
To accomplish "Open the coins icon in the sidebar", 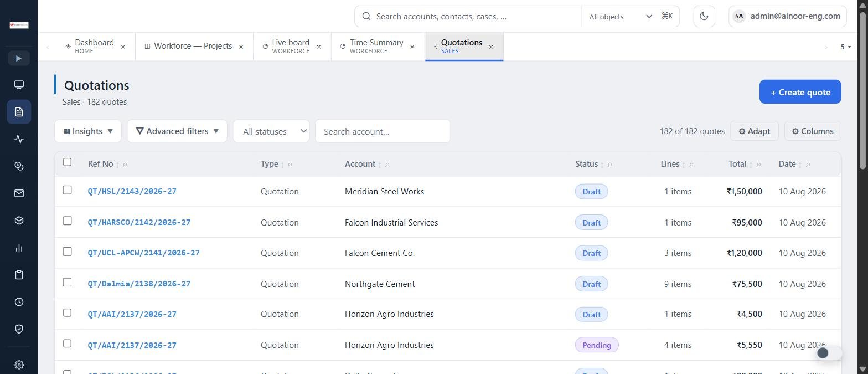I will [19, 166].
